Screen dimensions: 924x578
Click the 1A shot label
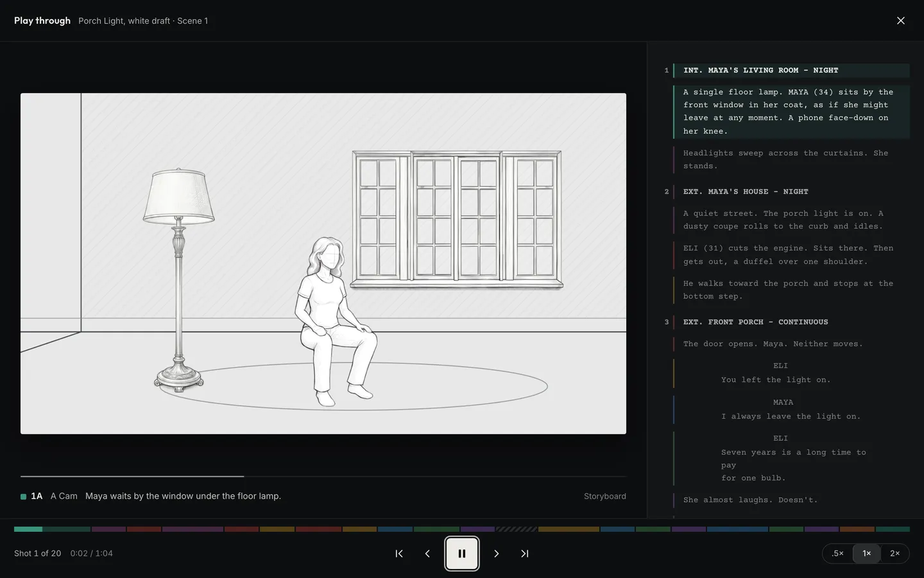pos(37,496)
